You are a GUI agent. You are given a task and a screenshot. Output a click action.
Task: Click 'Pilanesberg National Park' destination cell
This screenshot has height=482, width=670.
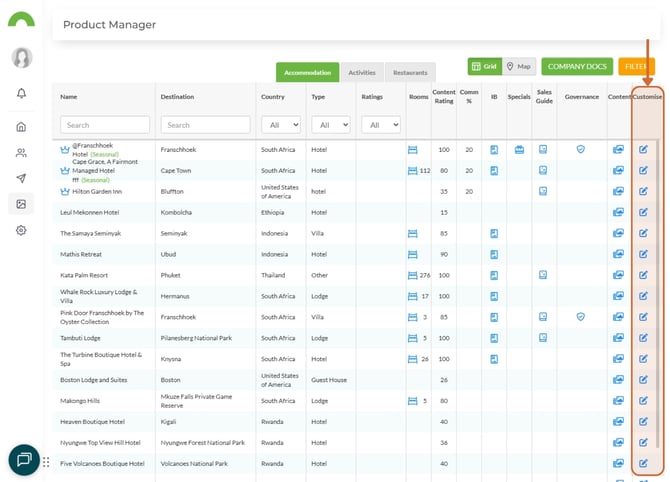[196, 338]
